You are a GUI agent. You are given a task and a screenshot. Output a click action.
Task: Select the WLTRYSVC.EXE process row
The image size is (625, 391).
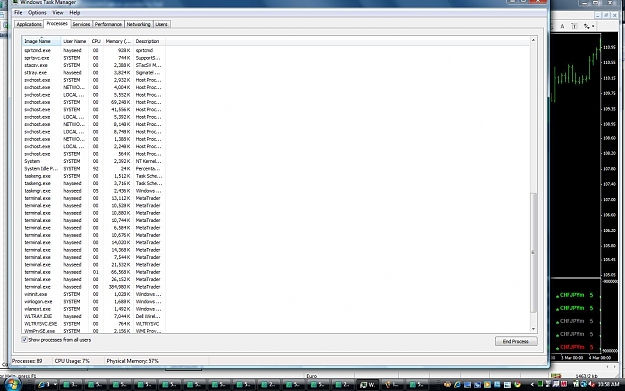(x=93, y=324)
